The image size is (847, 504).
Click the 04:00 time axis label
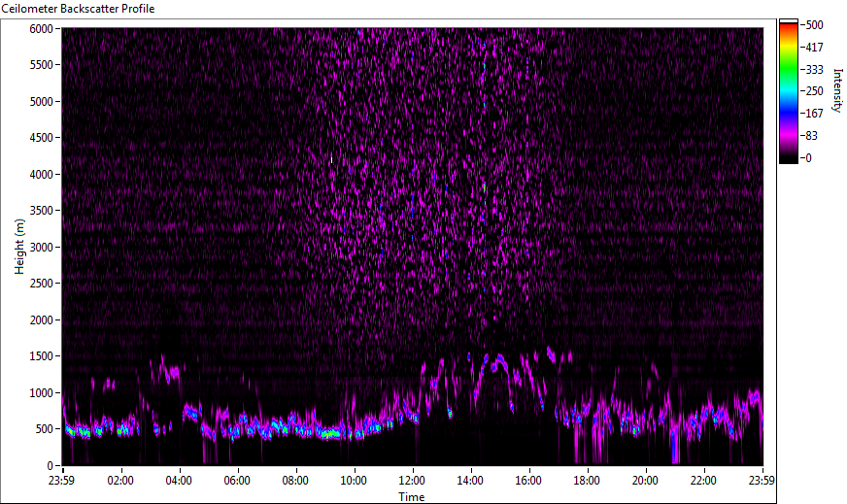tap(179, 481)
